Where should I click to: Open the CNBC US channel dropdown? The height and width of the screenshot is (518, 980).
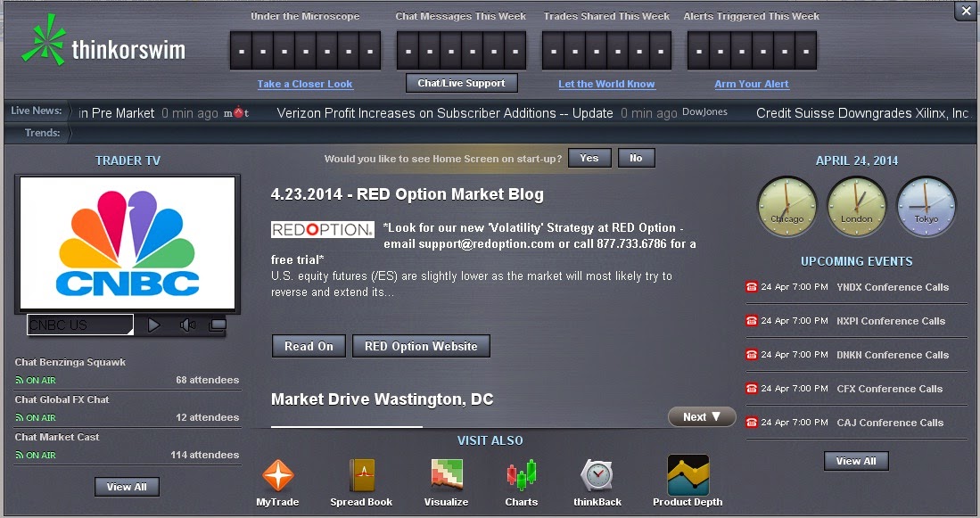[80, 325]
